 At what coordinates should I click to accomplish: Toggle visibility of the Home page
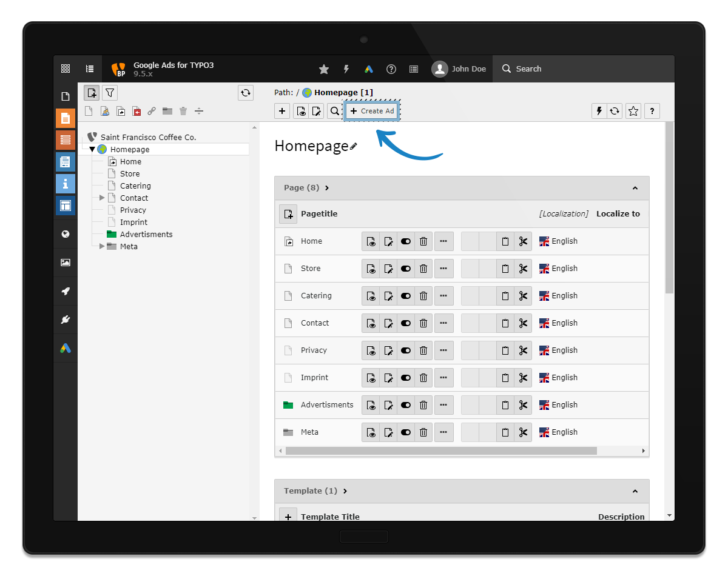pyautogui.click(x=406, y=241)
